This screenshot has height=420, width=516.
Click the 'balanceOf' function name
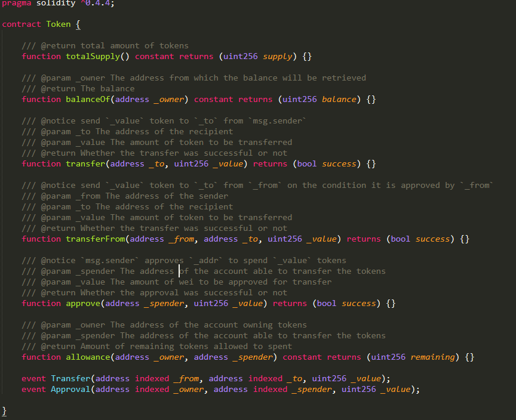point(88,99)
